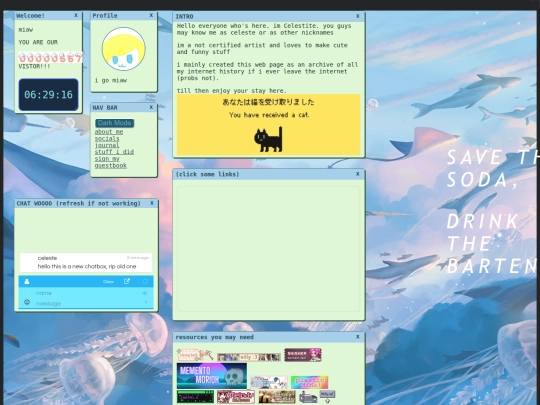Click the profile avatar picture
The image size is (540, 405).
124,49
